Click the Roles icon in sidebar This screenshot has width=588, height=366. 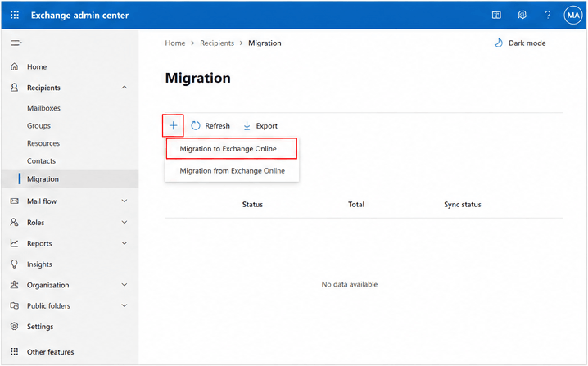(x=14, y=222)
